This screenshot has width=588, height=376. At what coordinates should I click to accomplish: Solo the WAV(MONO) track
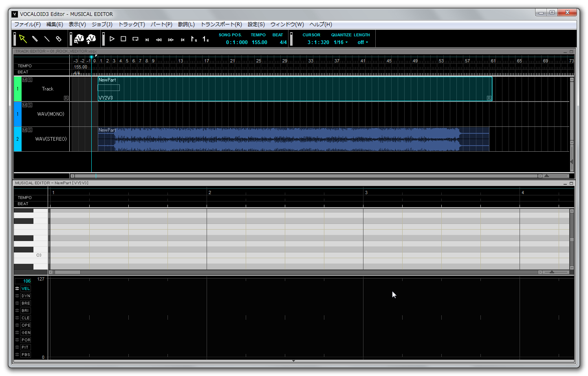pyautogui.click(x=30, y=105)
